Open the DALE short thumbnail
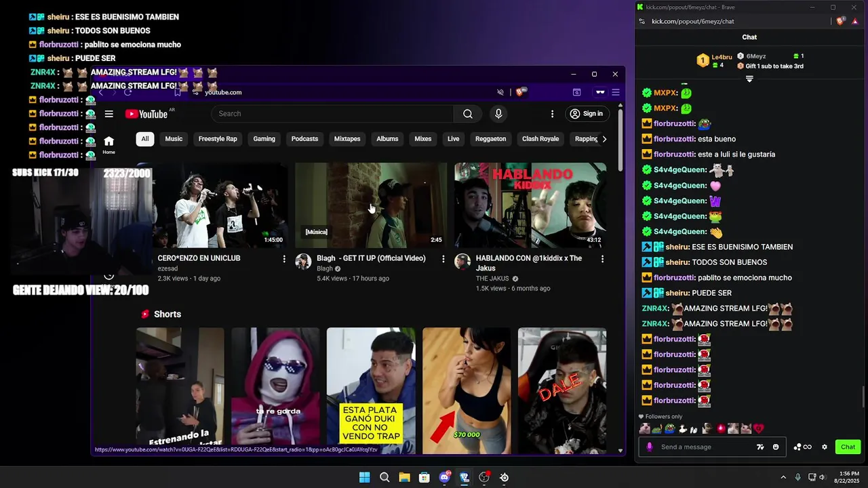Image resolution: width=868 pixels, height=488 pixels. (x=562, y=390)
